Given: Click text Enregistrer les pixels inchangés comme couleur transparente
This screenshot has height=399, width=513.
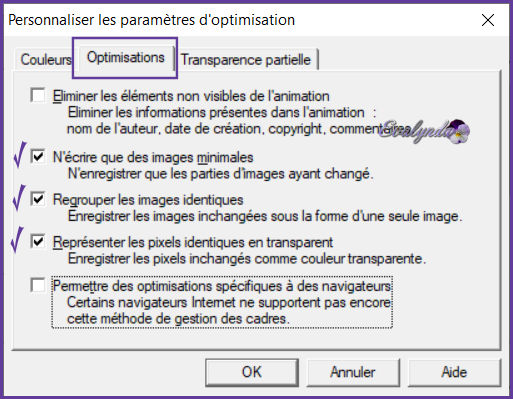Looking at the screenshot, I should tap(247, 258).
